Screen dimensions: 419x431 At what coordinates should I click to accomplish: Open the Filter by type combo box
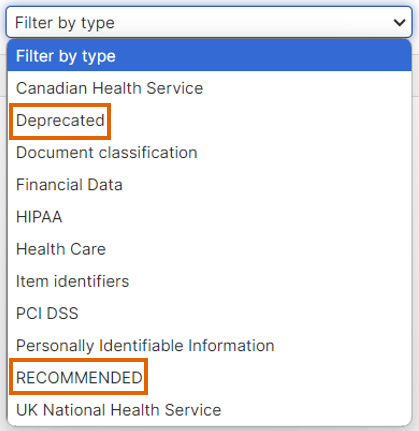tap(209, 22)
